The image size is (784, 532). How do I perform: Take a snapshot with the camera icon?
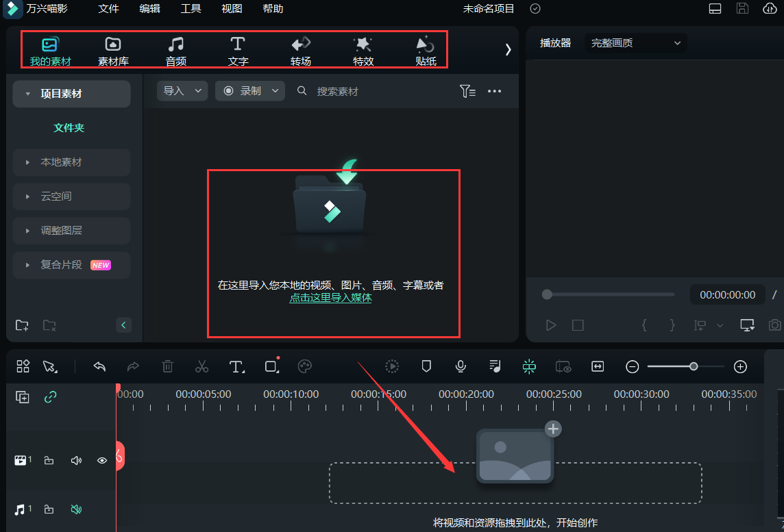click(775, 325)
